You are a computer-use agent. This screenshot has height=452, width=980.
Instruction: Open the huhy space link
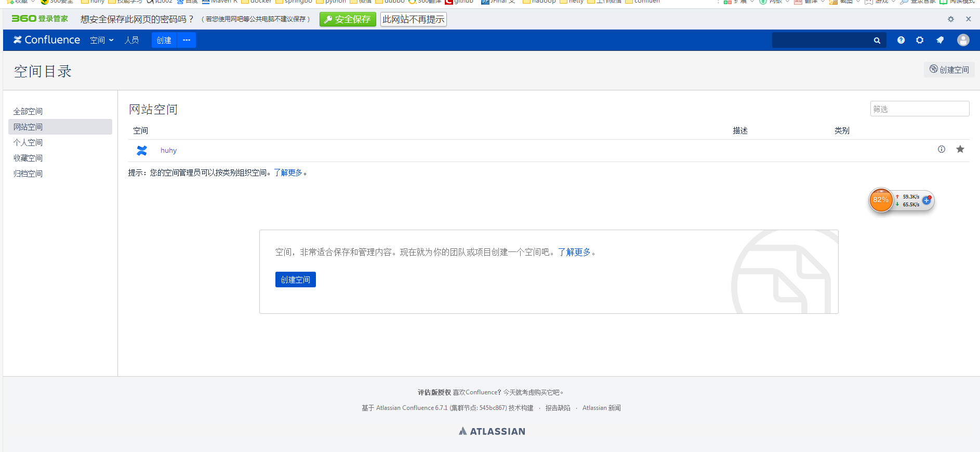[x=168, y=151]
